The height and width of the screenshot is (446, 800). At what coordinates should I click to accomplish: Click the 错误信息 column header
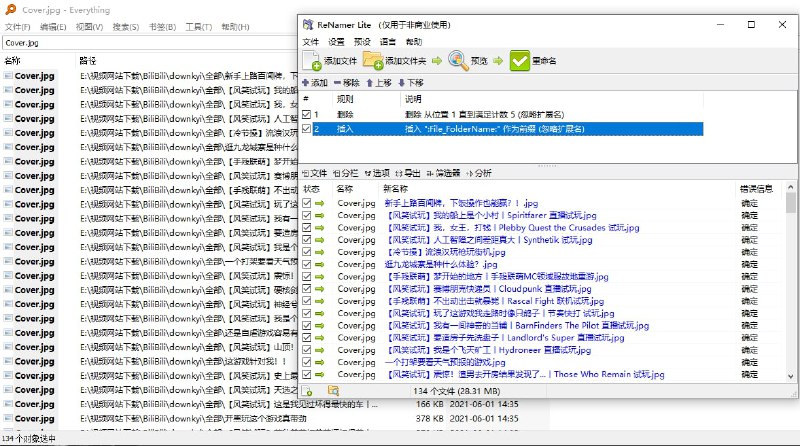[x=757, y=189]
